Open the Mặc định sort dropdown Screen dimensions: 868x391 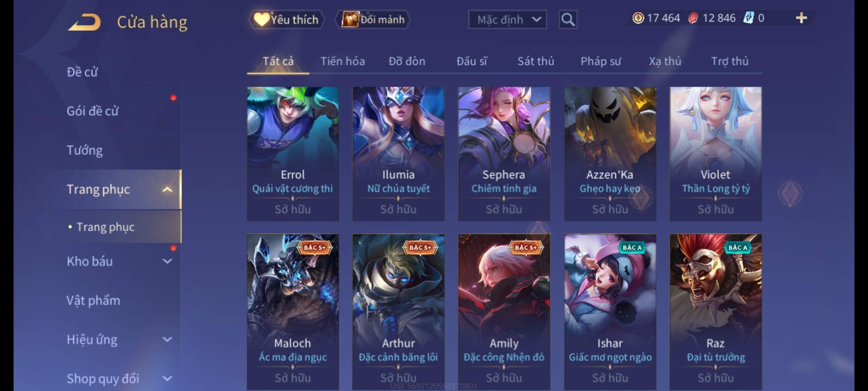[507, 20]
